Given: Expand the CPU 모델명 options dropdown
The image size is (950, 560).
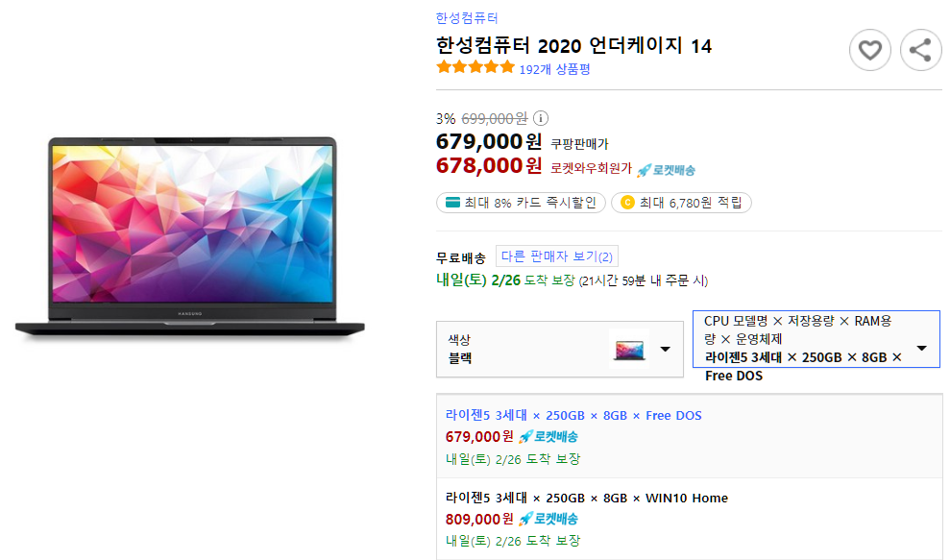Looking at the screenshot, I should point(816,339).
